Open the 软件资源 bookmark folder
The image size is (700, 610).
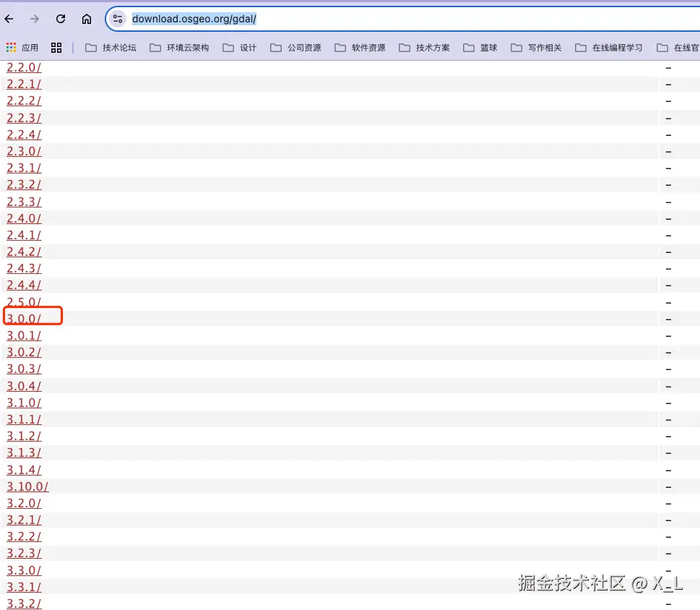360,47
